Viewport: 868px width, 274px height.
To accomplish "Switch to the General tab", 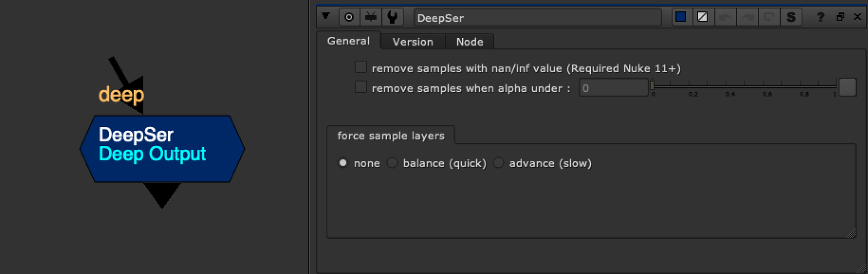I will pos(348,41).
